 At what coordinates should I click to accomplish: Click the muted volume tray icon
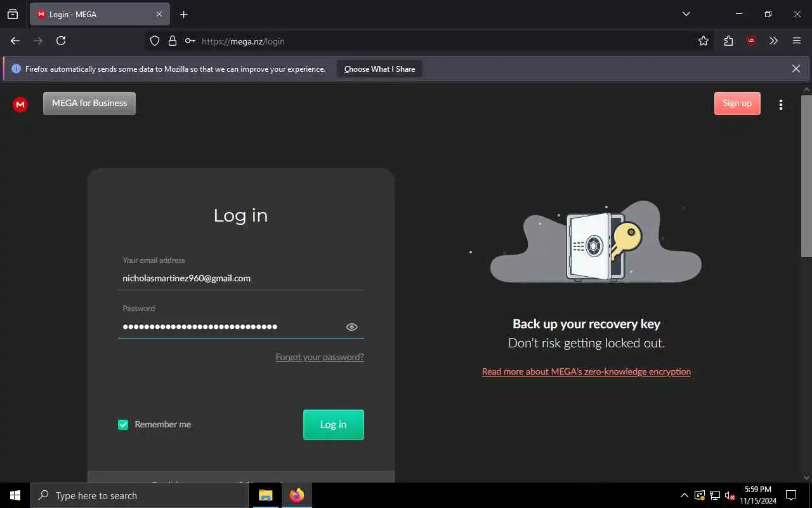(730, 495)
